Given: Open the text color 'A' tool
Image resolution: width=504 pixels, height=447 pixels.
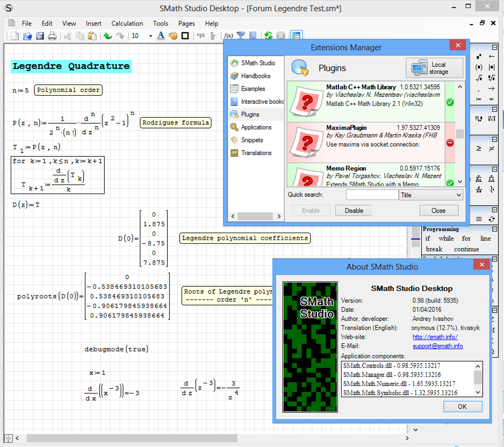Looking at the screenshot, I should coord(161,36).
